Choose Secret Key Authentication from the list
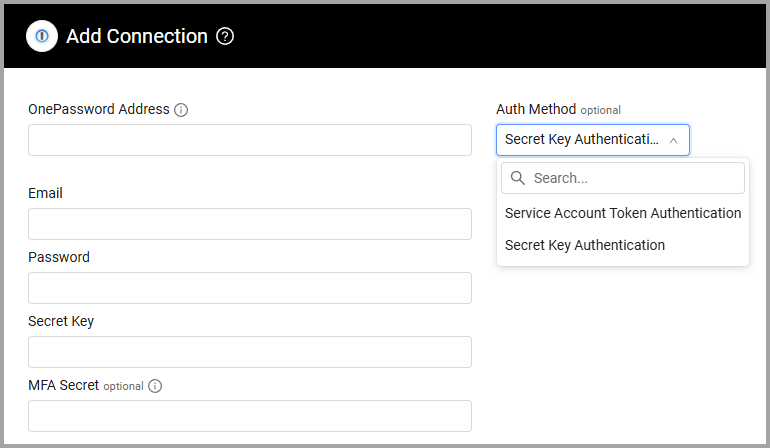770x448 pixels. [584, 245]
